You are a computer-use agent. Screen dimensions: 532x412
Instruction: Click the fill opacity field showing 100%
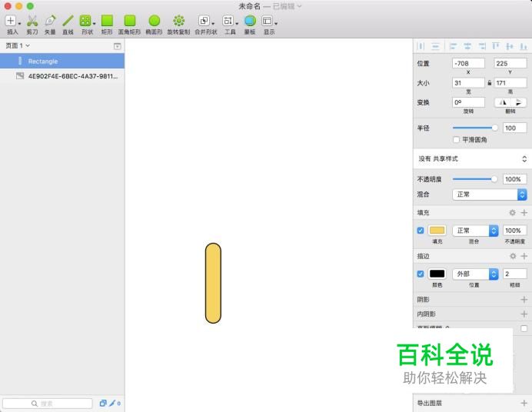pos(514,231)
